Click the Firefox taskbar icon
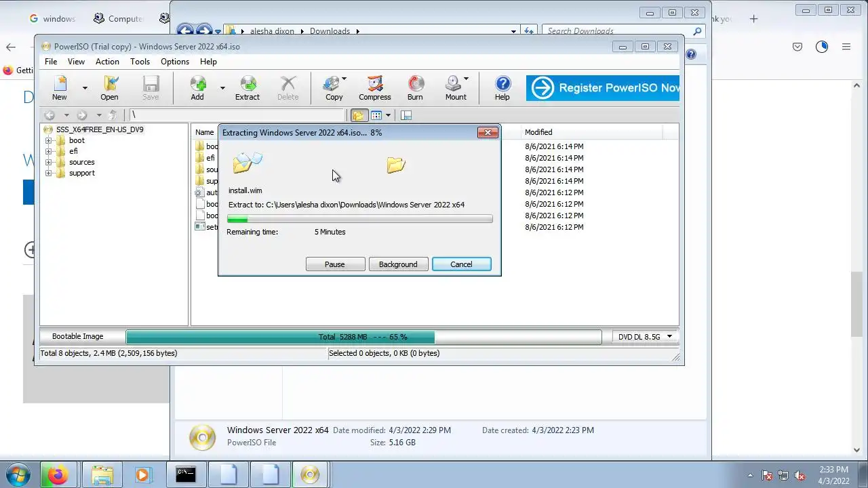This screenshot has width=868, height=488. pos(58,475)
